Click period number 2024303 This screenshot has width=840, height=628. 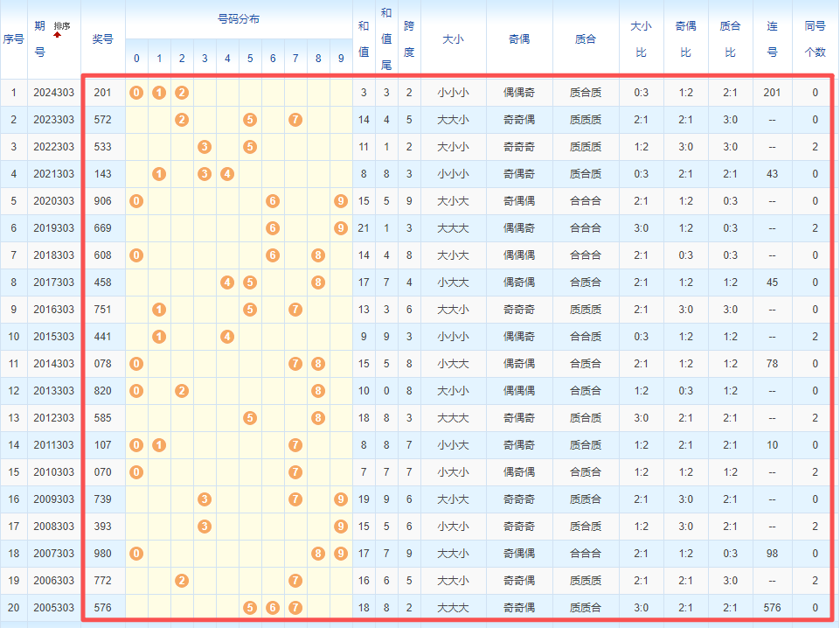(54, 93)
